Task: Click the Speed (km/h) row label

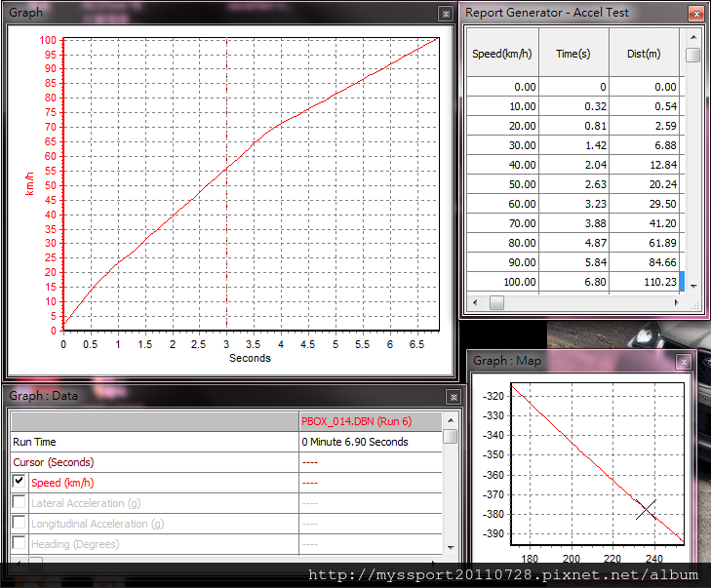Action: pos(62,483)
